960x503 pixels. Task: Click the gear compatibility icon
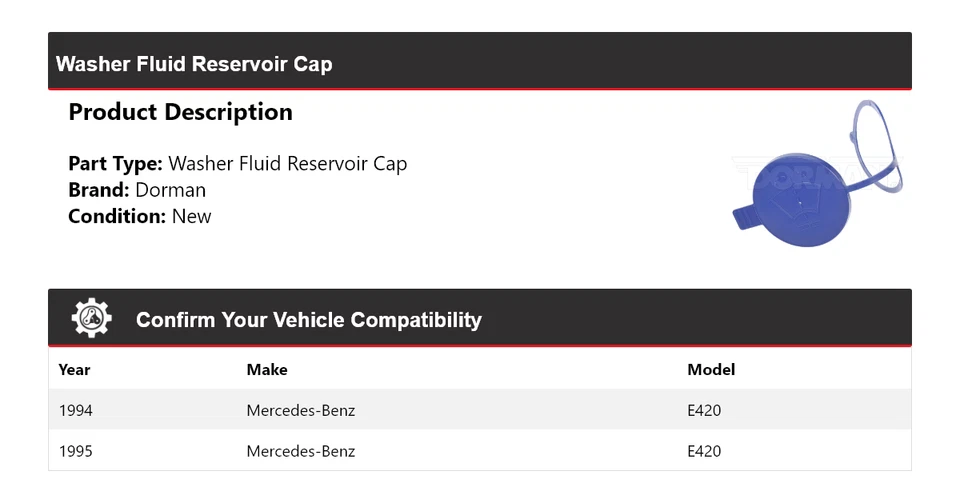tap(91, 319)
